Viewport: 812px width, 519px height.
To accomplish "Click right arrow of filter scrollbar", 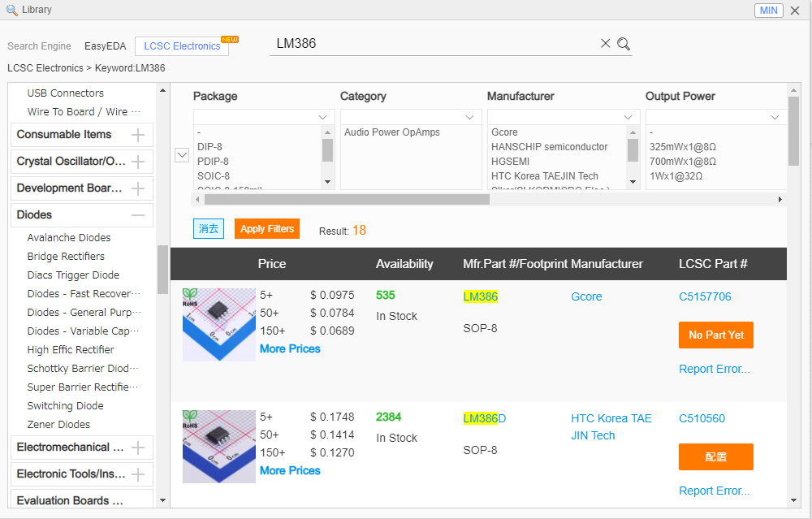I will [780, 200].
